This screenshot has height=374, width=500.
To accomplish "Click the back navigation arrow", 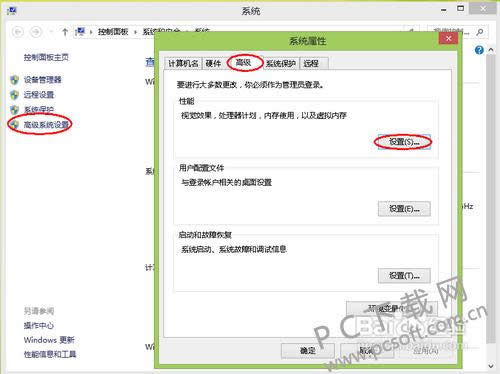I will pyautogui.click(x=18, y=32).
